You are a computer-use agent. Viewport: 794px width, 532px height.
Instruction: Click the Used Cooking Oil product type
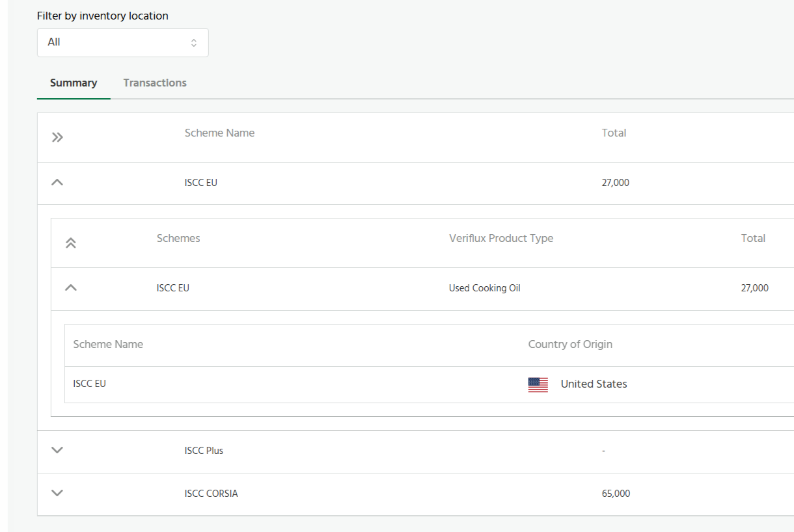click(485, 288)
